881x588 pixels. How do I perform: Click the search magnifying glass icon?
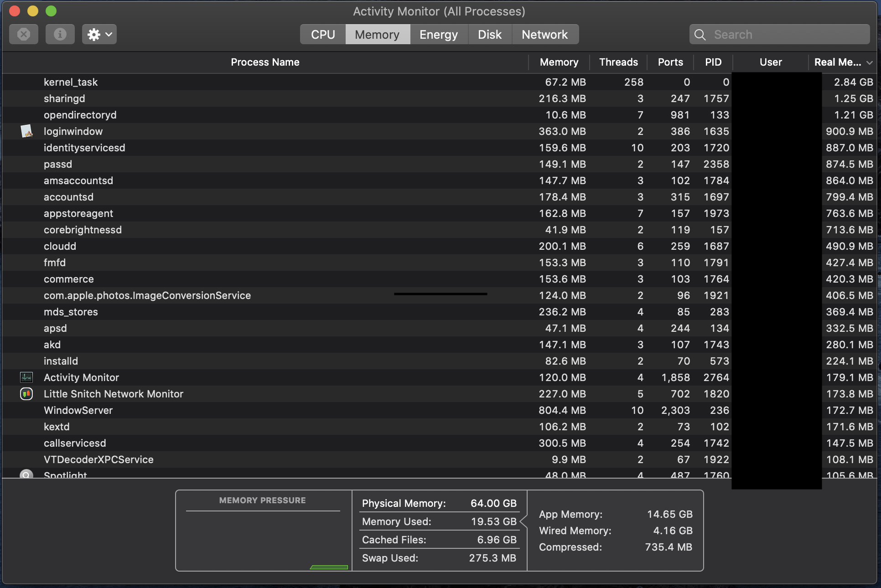700,35
